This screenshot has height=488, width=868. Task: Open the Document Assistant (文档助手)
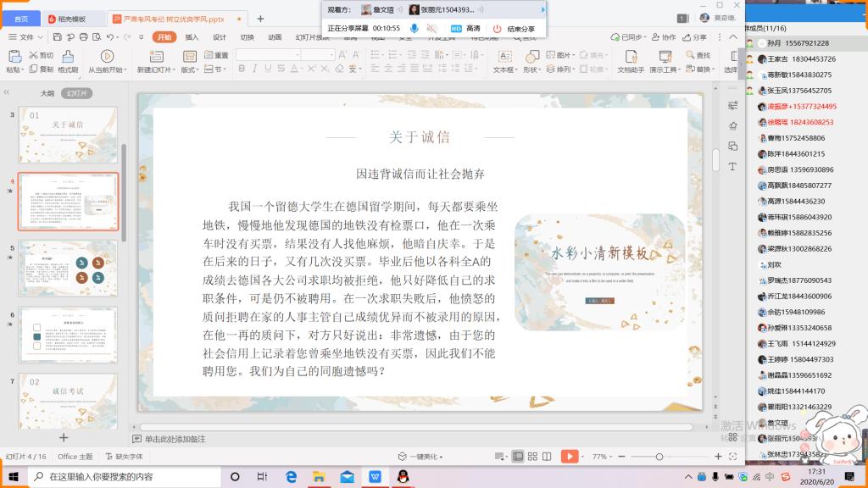(x=631, y=61)
